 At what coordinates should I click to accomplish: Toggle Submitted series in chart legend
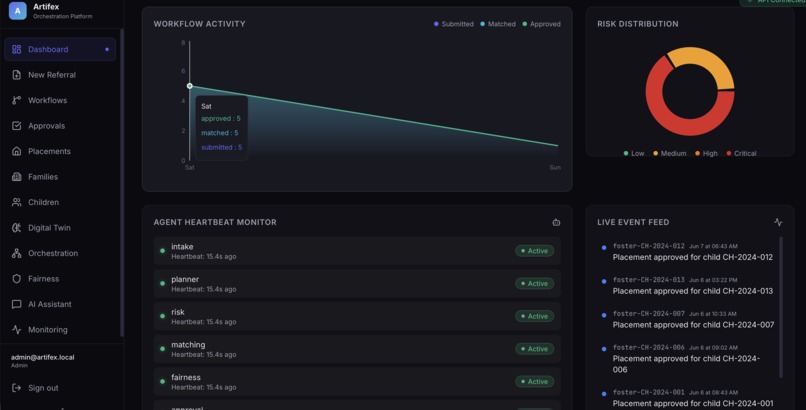tap(453, 24)
